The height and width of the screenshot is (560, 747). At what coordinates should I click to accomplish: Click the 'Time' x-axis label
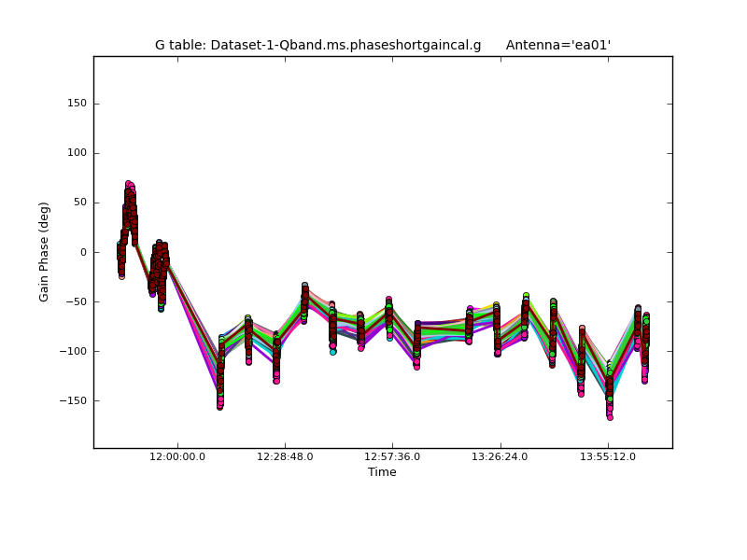(x=382, y=472)
